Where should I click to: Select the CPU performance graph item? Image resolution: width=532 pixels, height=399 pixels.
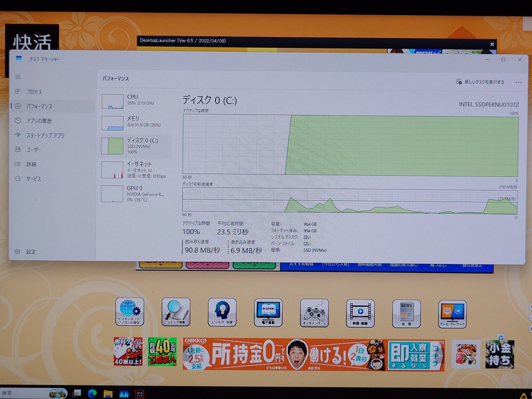134,101
